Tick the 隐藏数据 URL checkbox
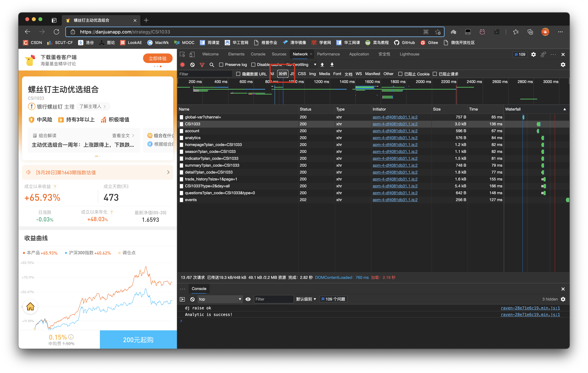The width and height of the screenshot is (588, 373). (x=238, y=74)
